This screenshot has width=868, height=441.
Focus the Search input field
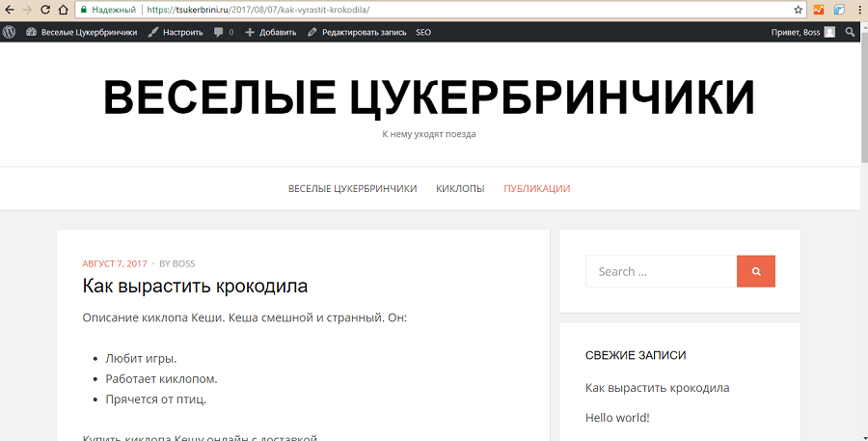[x=661, y=271]
